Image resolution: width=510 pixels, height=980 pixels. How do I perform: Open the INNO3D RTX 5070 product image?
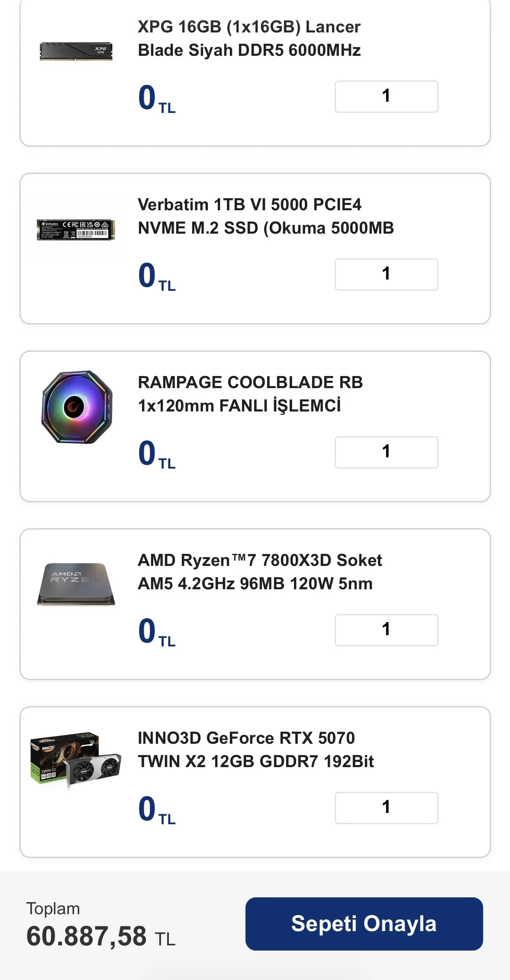point(76,761)
